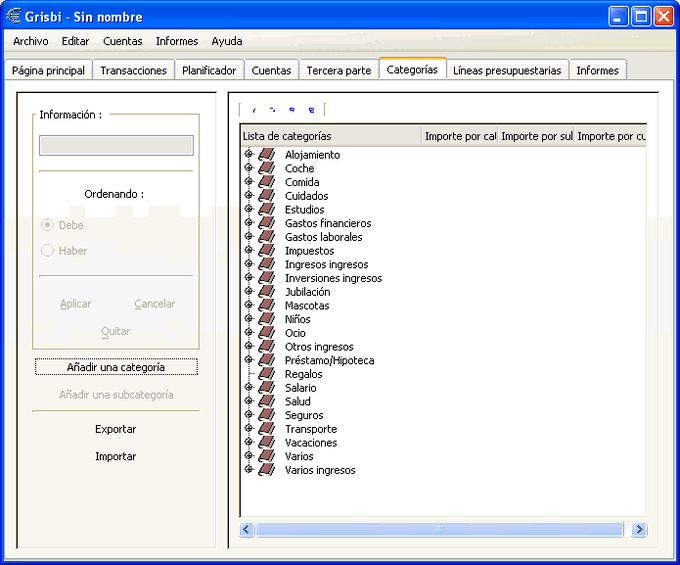The width and height of the screenshot is (680, 565).
Task: Click the first 'Importe por cat' column header
Action: [460, 136]
